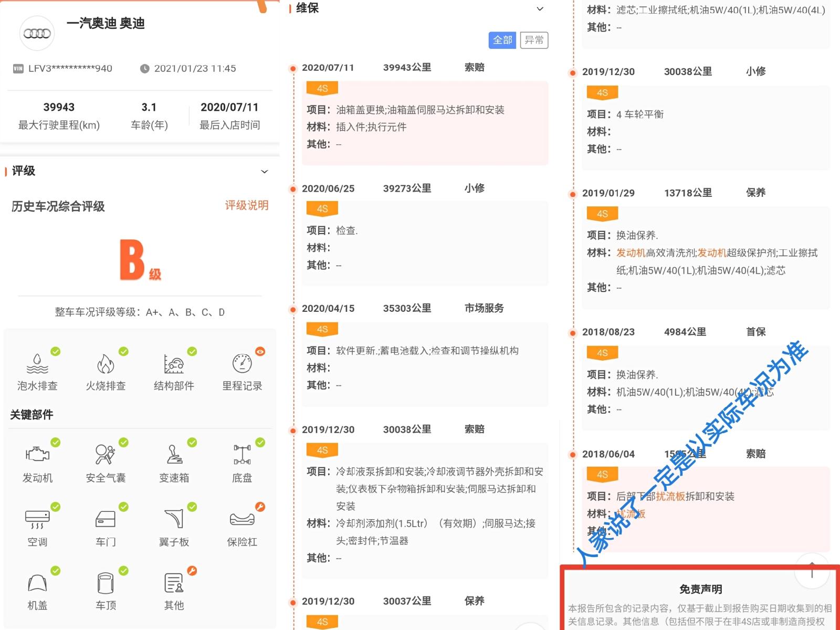
Task: Open the 结构部件 structural parts icon
Action: pyautogui.click(x=174, y=363)
